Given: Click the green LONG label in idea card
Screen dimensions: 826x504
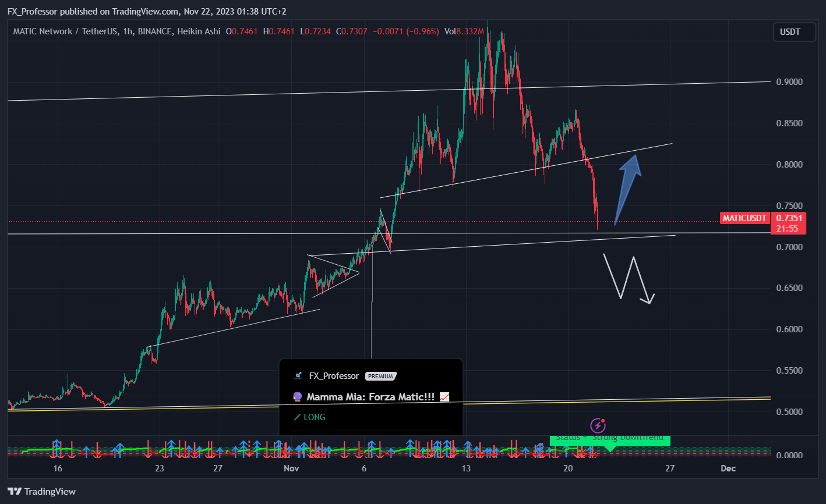Looking at the screenshot, I should coord(314,417).
